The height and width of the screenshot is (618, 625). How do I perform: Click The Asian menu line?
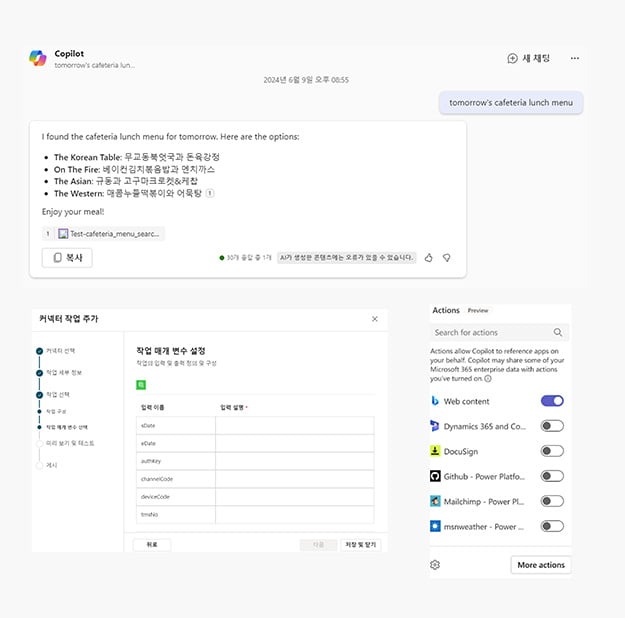pos(126,181)
